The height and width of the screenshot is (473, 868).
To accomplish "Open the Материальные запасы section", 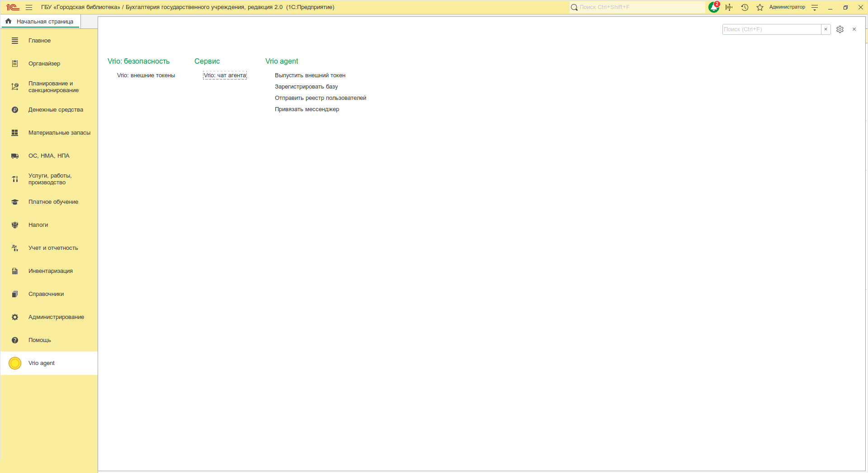I will click(49, 133).
